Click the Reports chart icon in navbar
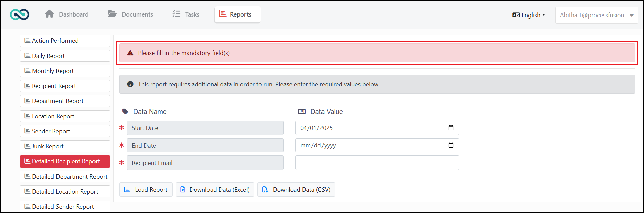Screen dimensions: 644x213 [223, 14]
